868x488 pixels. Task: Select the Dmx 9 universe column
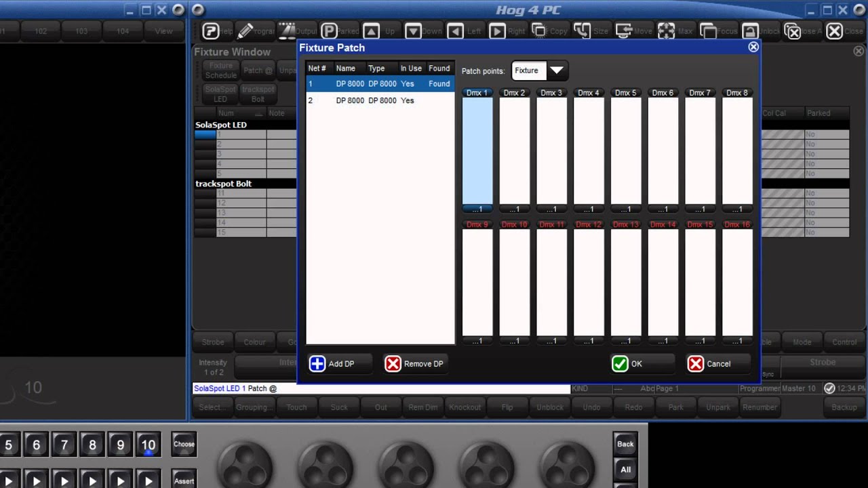pos(477,282)
